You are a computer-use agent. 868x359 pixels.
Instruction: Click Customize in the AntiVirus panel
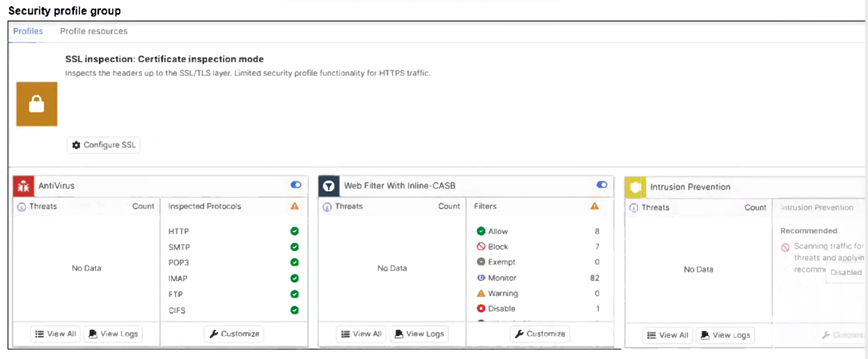click(233, 334)
